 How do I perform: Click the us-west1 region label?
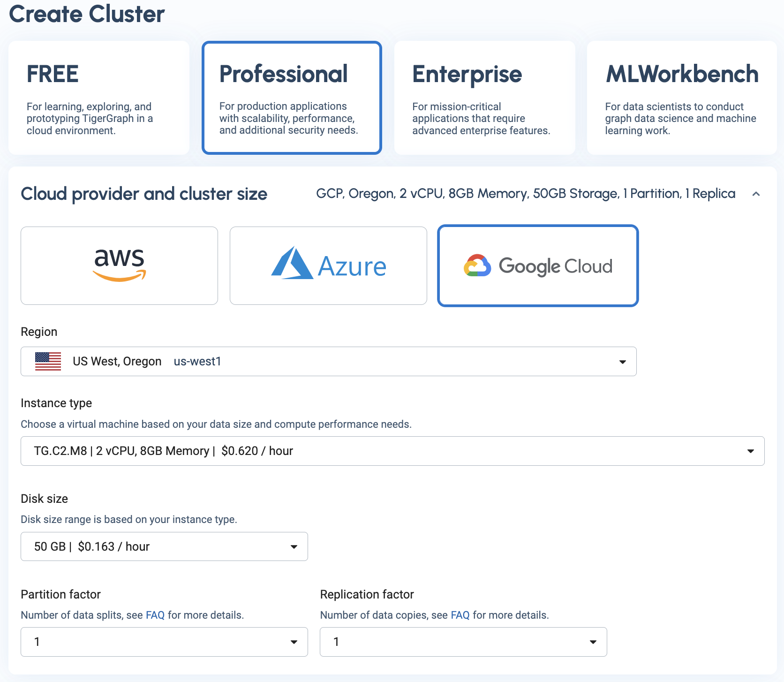tap(197, 361)
